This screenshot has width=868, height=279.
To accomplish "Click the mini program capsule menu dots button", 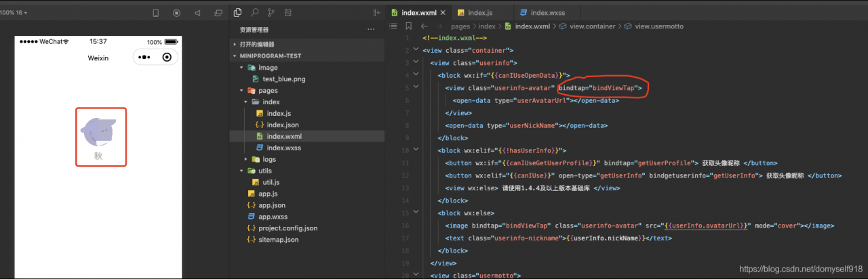I will coord(144,58).
